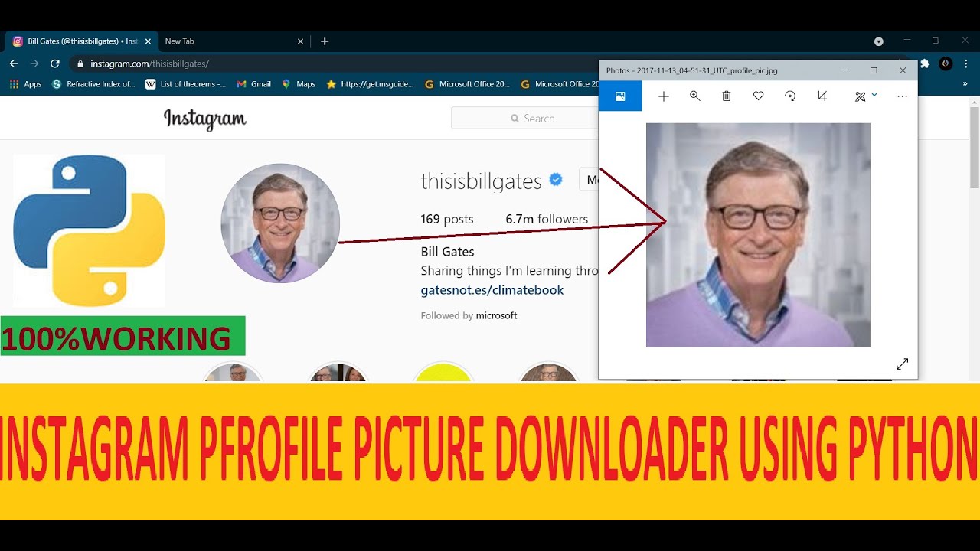
Task: Switch to the Bill Gates Instagram tab
Action: tap(83, 41)
